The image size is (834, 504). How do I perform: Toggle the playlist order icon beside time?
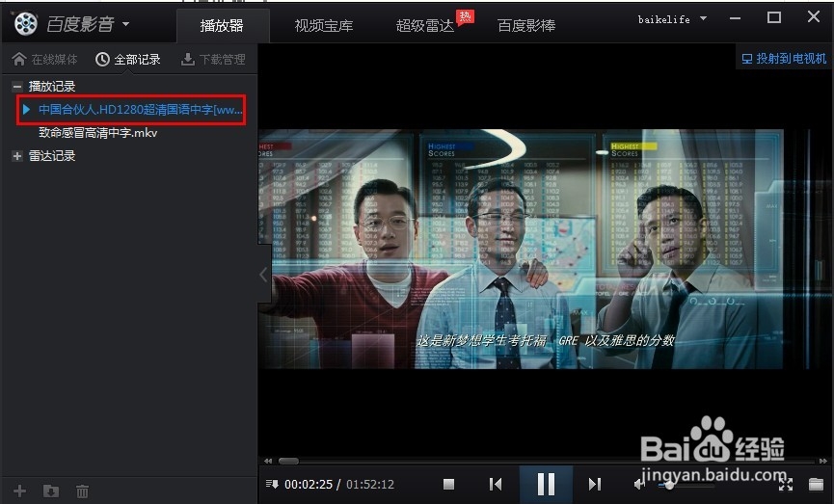pos(272,484)
